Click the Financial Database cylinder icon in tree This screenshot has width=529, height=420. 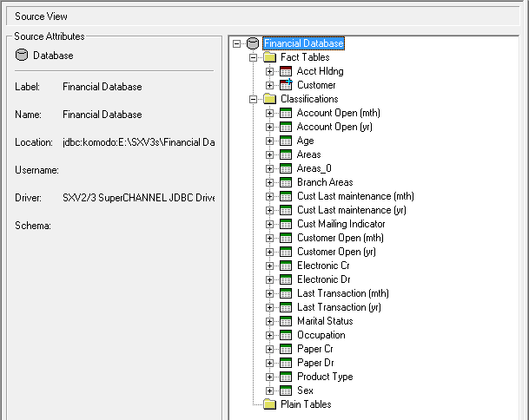[x=253, y=43]
